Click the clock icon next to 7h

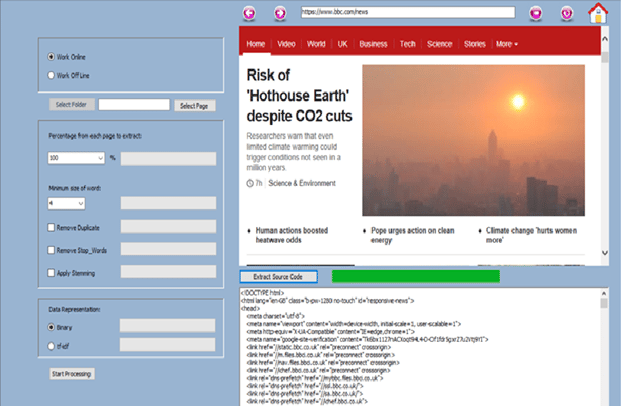click(x=250, y=183)
